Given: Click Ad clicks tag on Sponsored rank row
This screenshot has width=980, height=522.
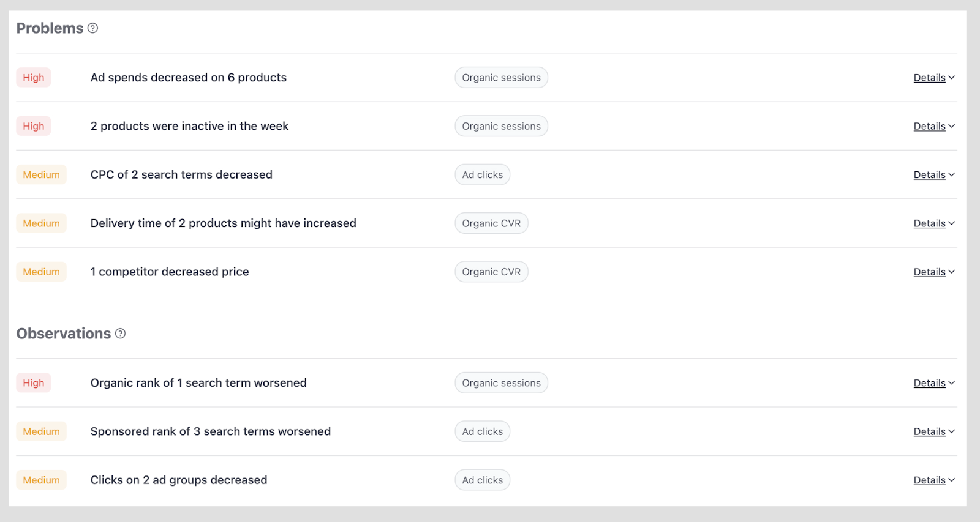Looking at the screenshot, I should 482,431.
